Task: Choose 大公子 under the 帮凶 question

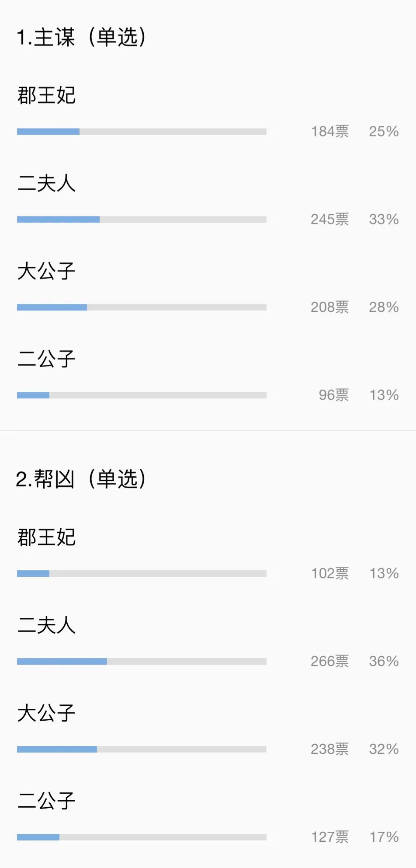Action: click(46, 713)
